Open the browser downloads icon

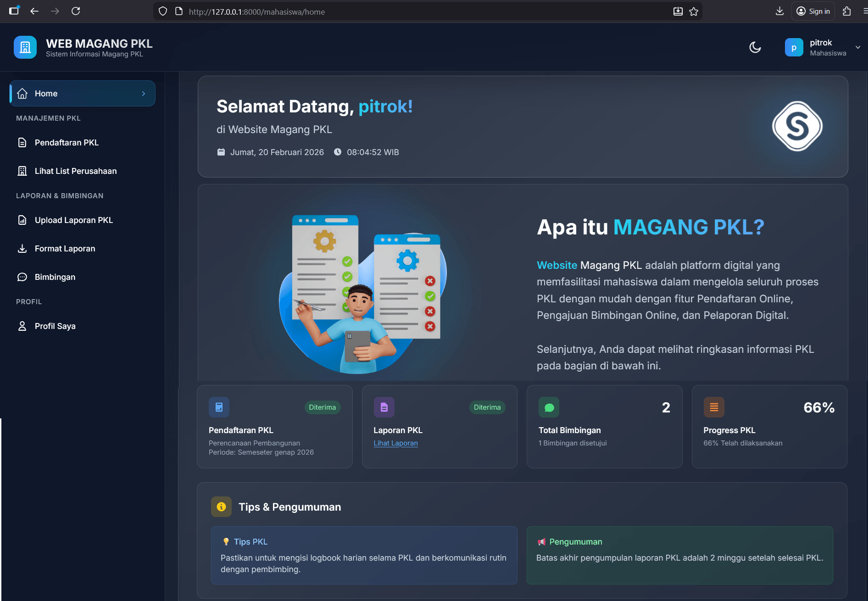click(779, 11)
